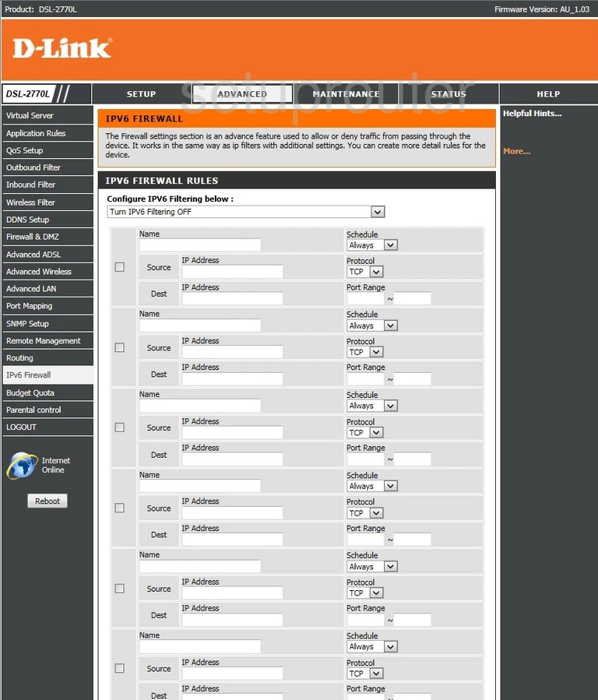Click first rule's Port Range end field
This screenshot has width=598, height=700.
pos(413,298)
